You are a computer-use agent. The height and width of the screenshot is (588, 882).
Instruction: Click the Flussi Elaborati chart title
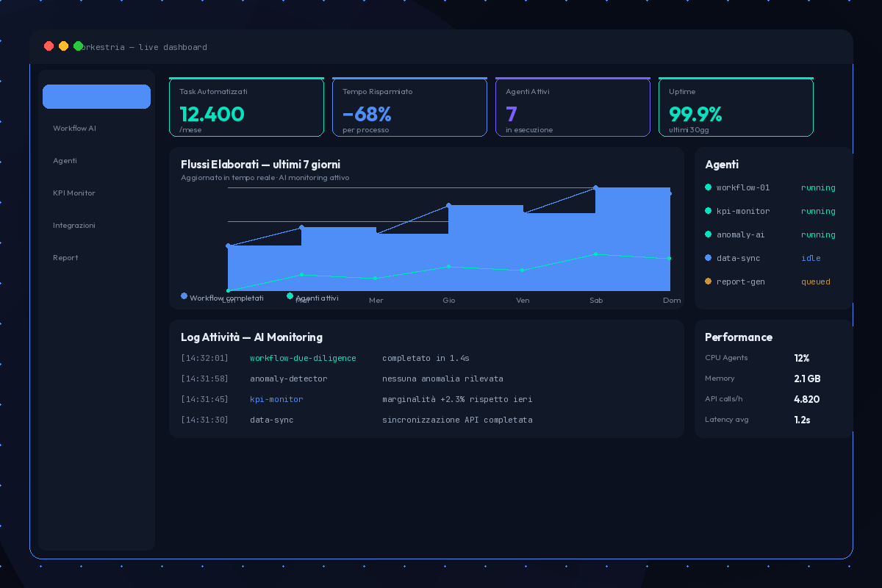click(x=260, y=165)
